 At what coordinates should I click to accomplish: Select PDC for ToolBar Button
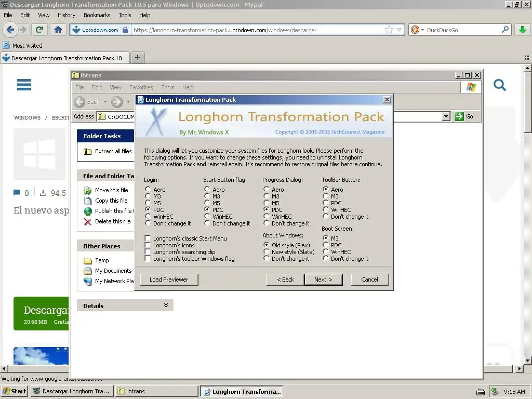click(326, 203)
